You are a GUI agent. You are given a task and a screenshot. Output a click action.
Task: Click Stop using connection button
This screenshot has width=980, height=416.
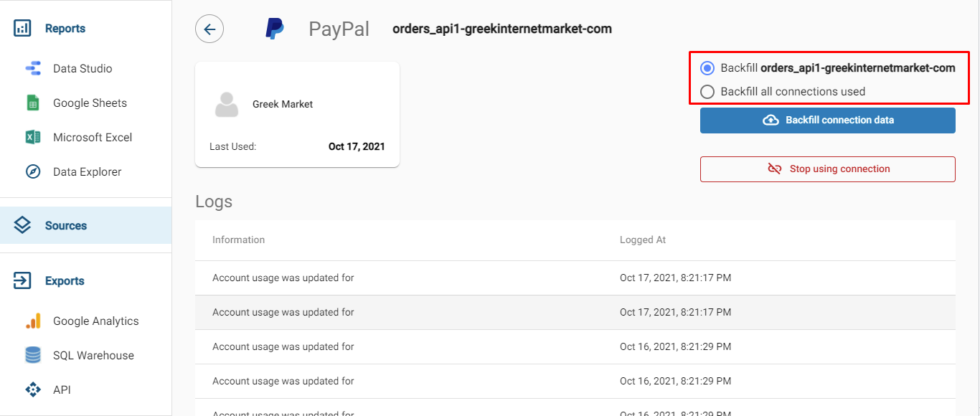click(827, 169)
